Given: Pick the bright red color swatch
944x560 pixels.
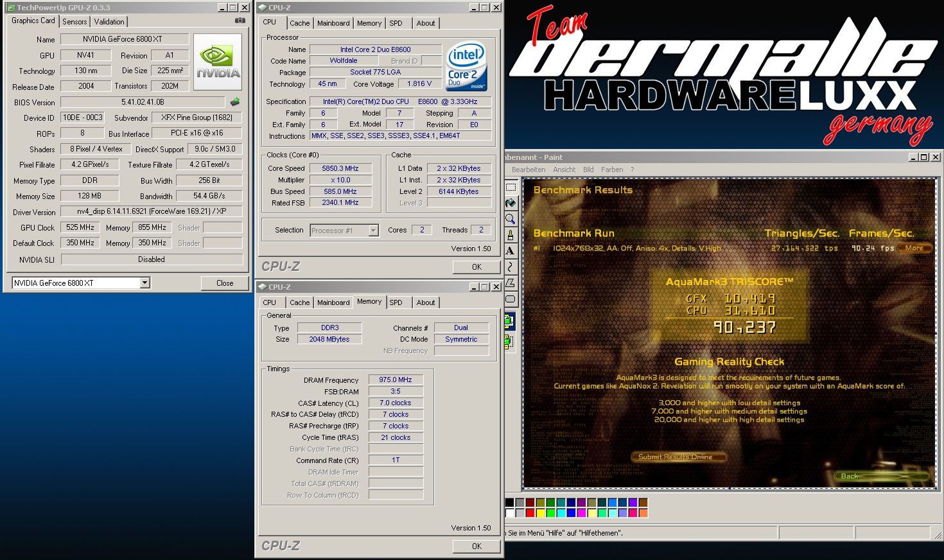Looking at the screenshot, I should tap(530, 512).
